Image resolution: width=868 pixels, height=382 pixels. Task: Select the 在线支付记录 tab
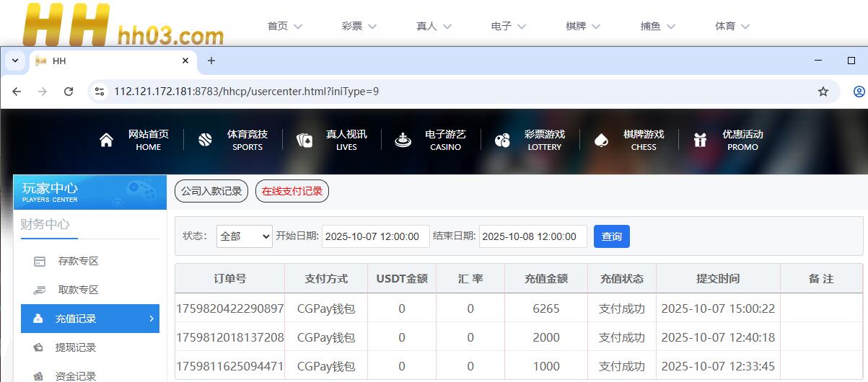[291, 192]
